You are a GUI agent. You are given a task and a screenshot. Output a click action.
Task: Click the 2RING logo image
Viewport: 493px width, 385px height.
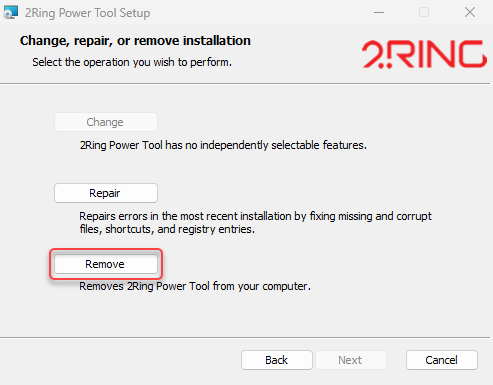click(x=424, y=54)
